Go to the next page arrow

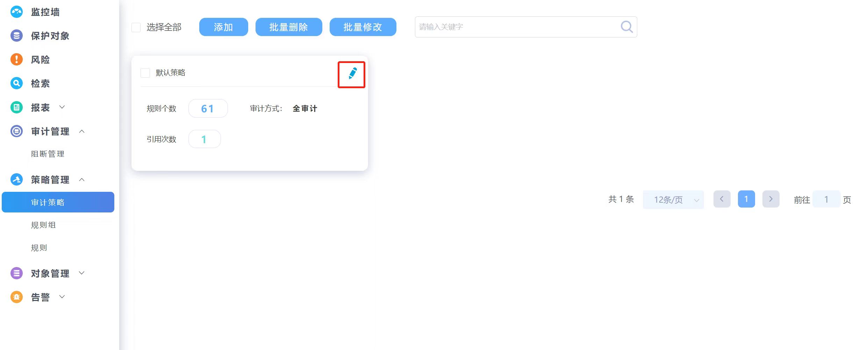point(771,199)
